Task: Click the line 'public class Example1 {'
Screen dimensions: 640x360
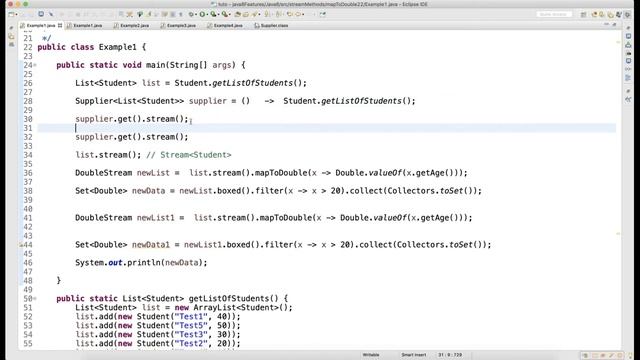Action: pos(92,47)
